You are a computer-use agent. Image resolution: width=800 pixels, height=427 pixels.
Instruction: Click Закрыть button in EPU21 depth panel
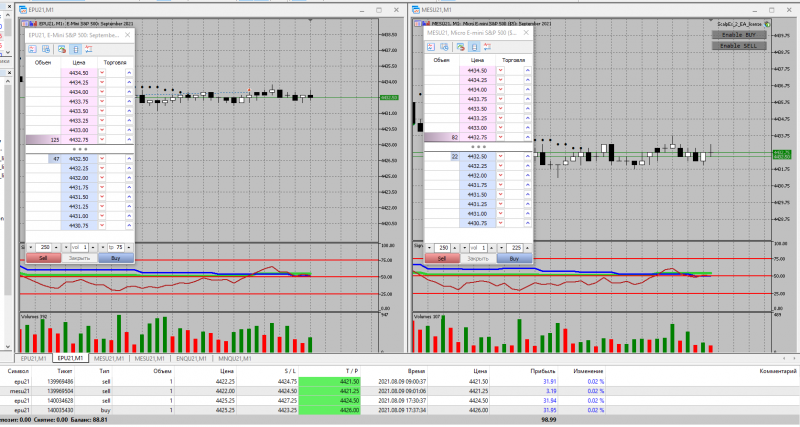tap(79, 258)
